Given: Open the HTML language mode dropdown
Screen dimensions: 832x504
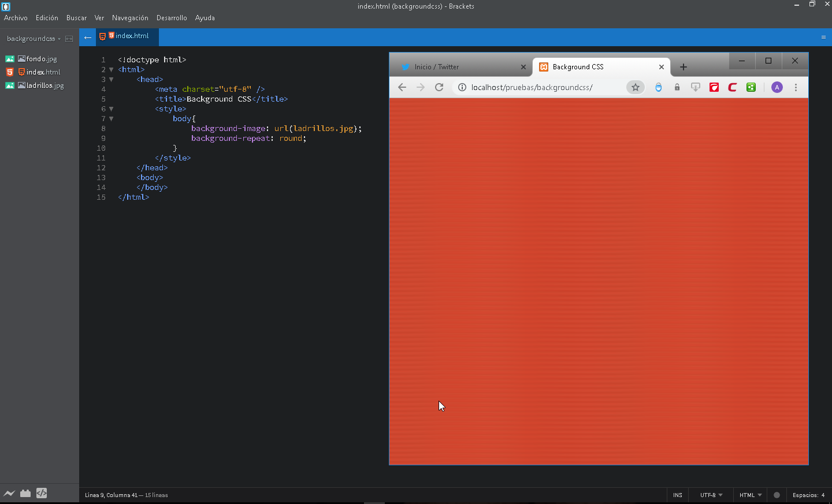Looking at the screenshot, I should 749,495.
